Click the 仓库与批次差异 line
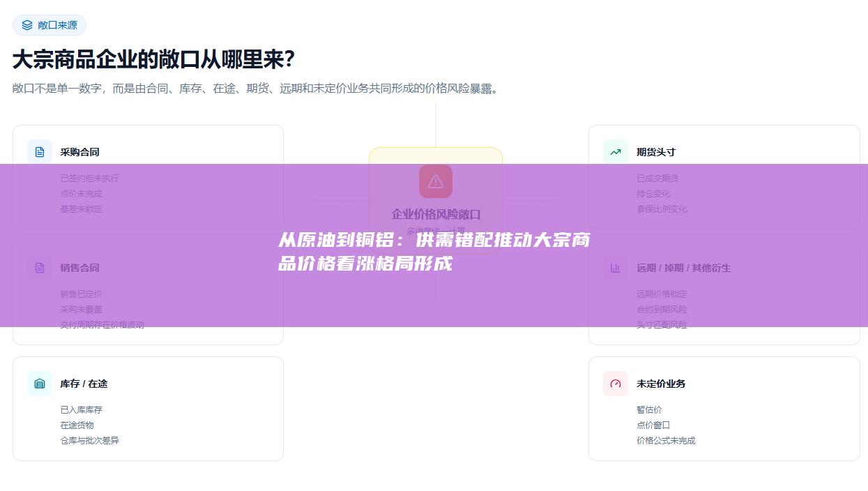Screen dimensions: 868x491 pyautogui.click(x=90, y=440)
